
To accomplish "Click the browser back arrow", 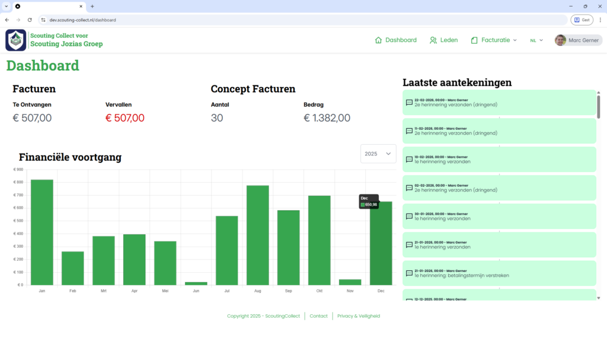I will click(7, 20).
